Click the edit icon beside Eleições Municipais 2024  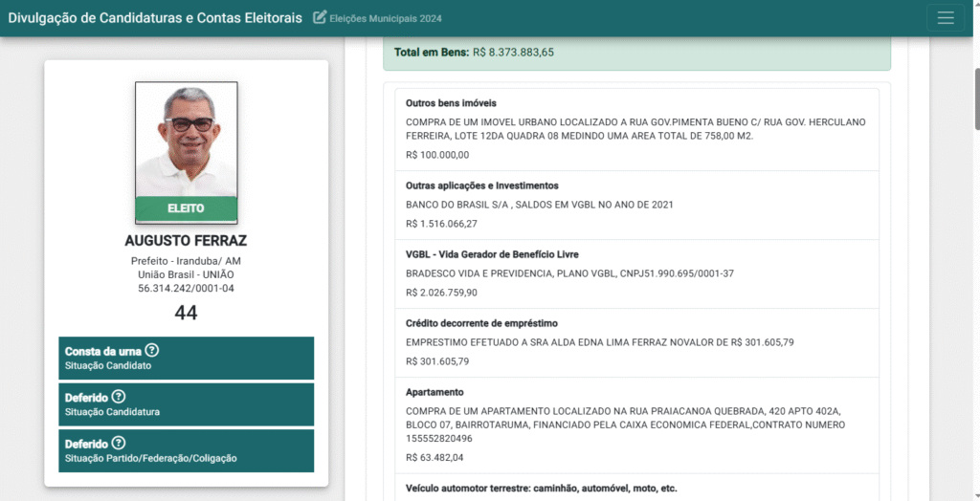point(320,18)
